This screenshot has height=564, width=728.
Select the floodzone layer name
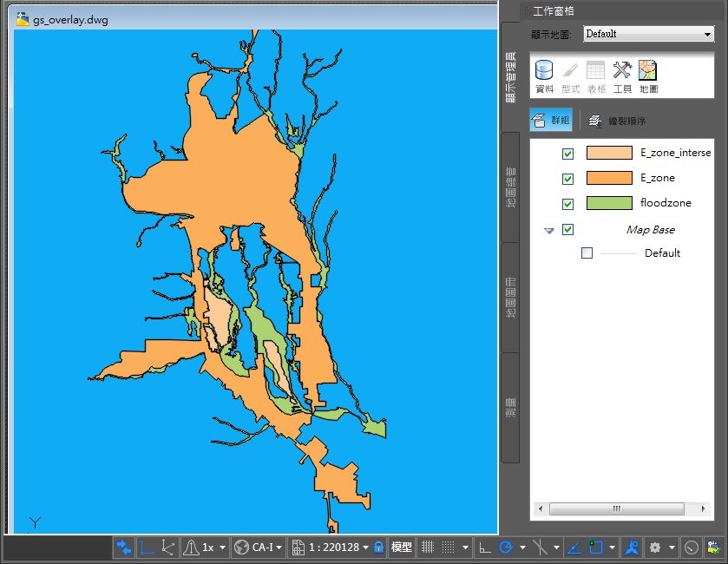666,203
